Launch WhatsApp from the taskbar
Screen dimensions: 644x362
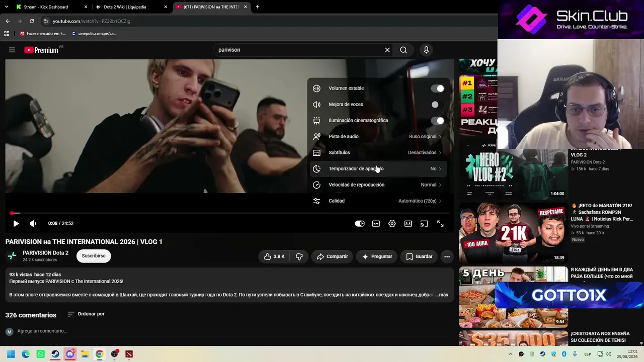tap(41, 354)
